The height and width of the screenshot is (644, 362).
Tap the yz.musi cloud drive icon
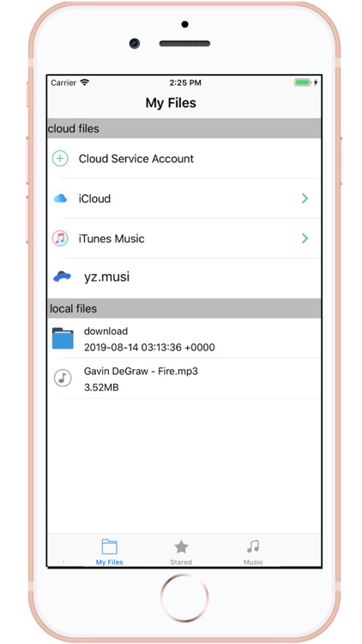click(x=62, y=276)
